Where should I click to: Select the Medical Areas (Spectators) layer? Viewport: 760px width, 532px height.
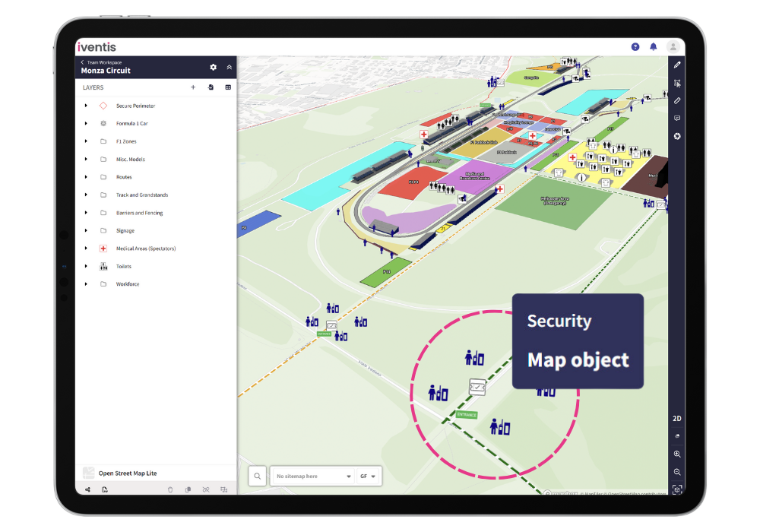click(146, 249)
